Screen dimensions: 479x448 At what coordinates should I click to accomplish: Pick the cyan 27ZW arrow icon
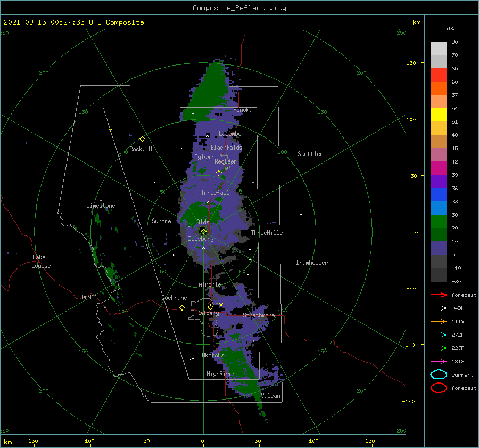439,335
